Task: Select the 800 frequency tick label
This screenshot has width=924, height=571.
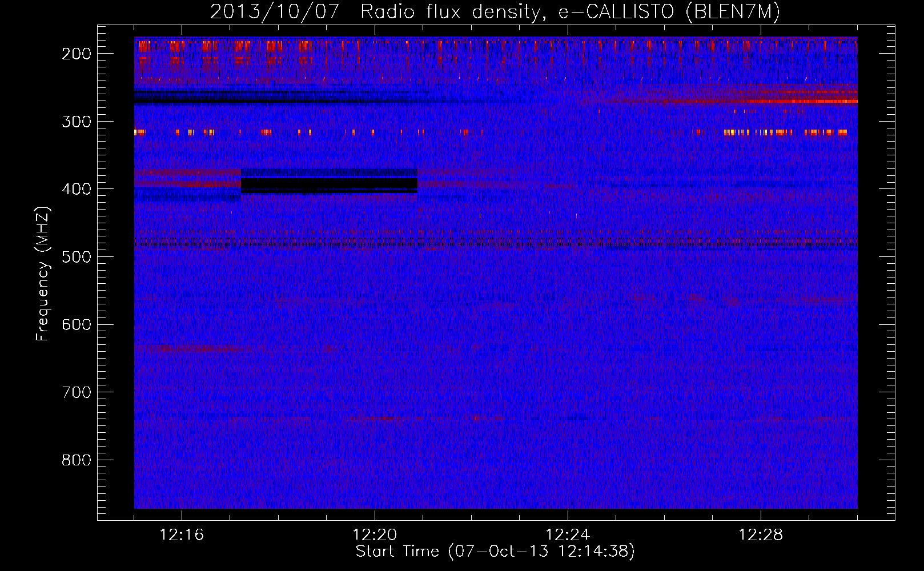Action: point(77,460)
